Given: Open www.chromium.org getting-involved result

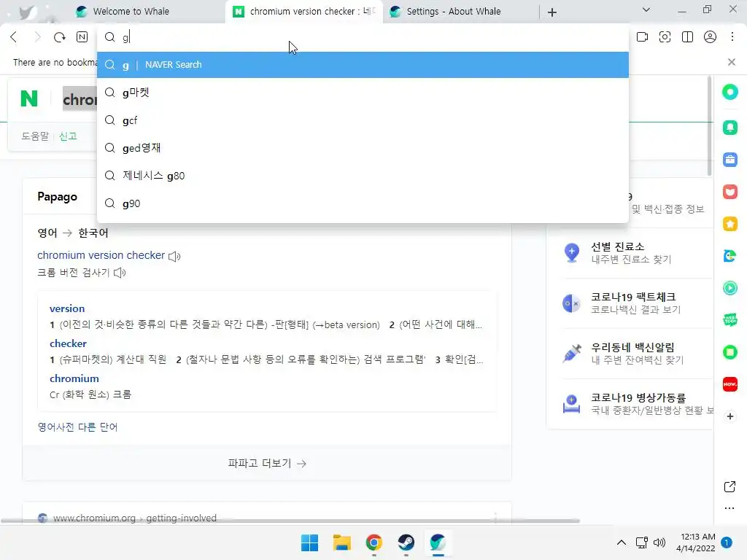Looking at the screenshot, I should [135, 518].
